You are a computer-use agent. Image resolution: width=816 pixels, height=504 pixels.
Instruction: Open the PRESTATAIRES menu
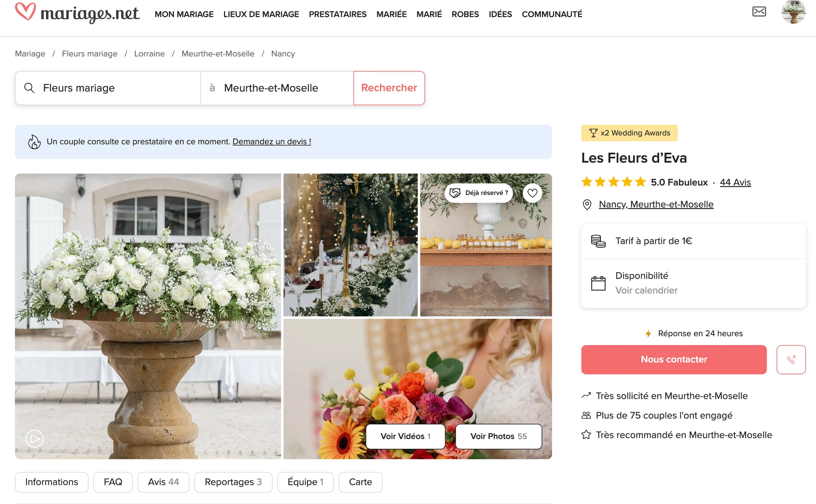(x=337, y=14)
